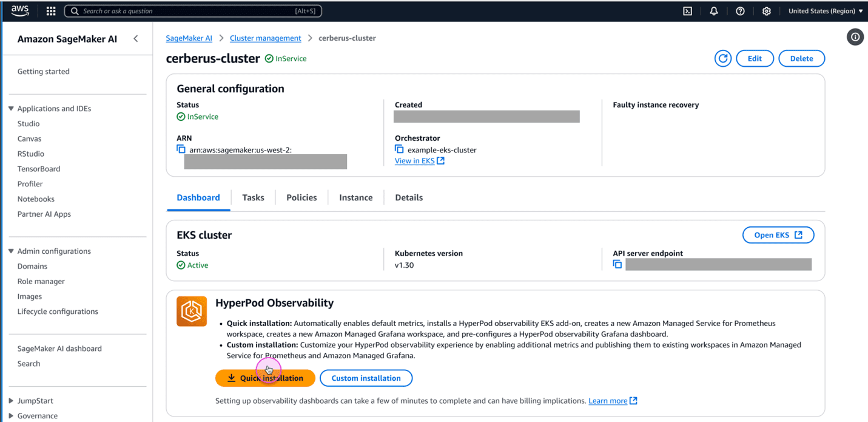This screenshot has width=868, height=422.
Task: Refresh the cluster details
Action: pos(722,58)
